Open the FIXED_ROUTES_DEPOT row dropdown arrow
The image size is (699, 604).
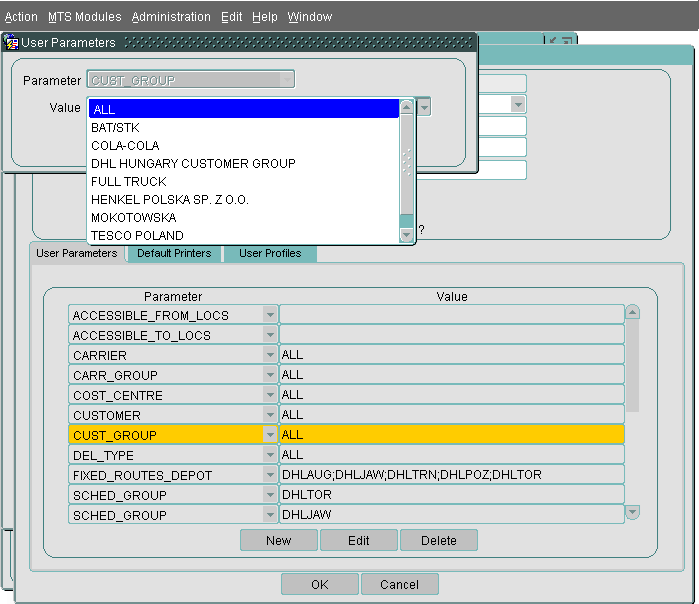click(x=270, y=475)
